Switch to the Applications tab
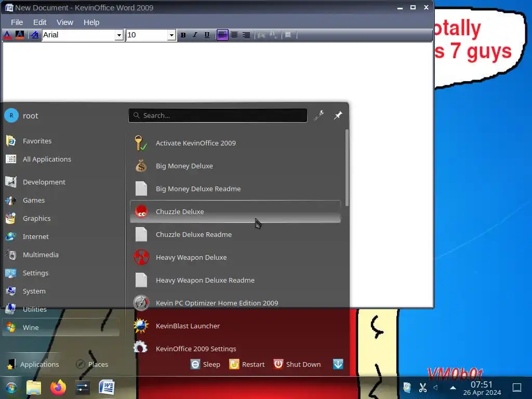 pos(33,364)
